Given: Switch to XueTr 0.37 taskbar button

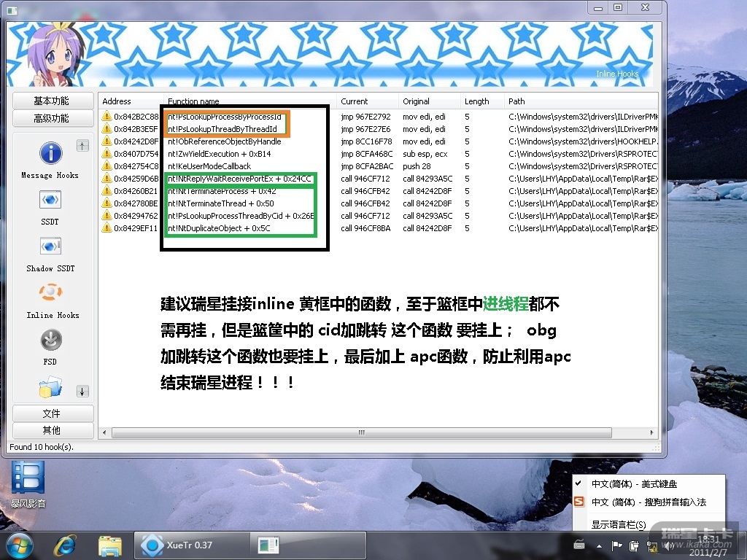Looking at the screenshot, I should point(192,545).
